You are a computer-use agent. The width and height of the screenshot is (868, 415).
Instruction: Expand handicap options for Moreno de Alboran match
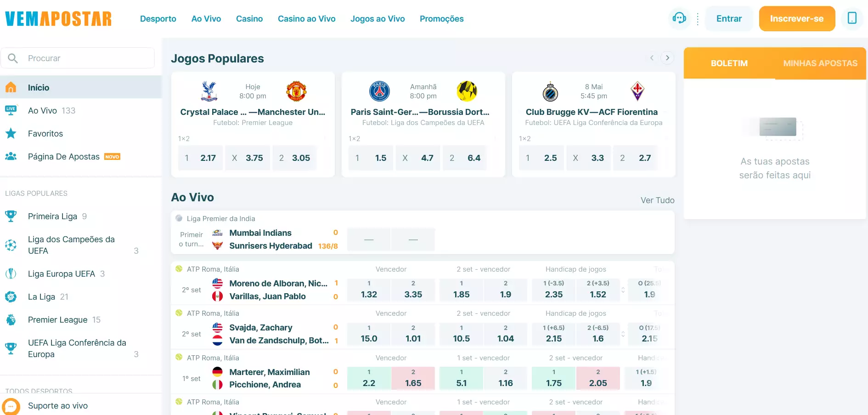click(x=623, y=290)
